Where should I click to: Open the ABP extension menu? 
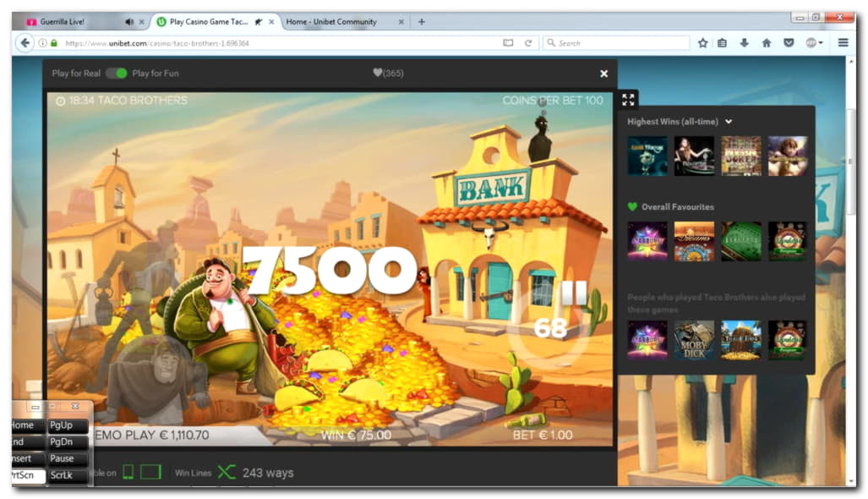pos(813,42)
